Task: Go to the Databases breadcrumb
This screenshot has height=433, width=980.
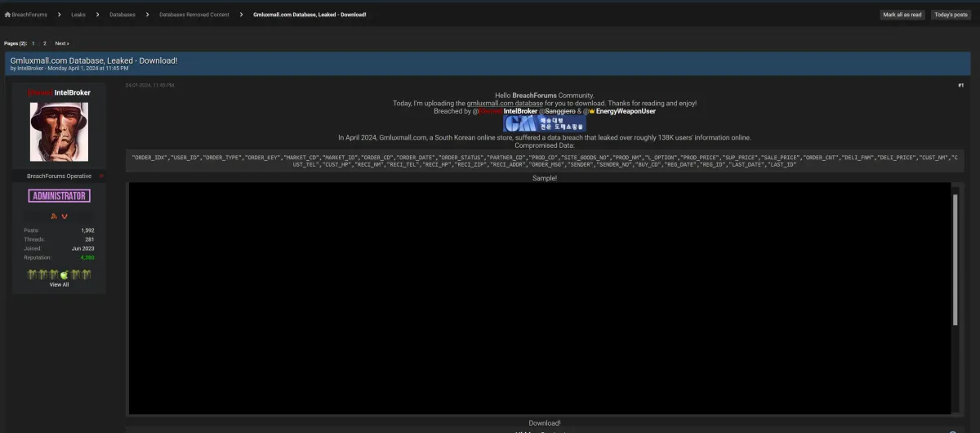Action: click(x=122, y=15)
